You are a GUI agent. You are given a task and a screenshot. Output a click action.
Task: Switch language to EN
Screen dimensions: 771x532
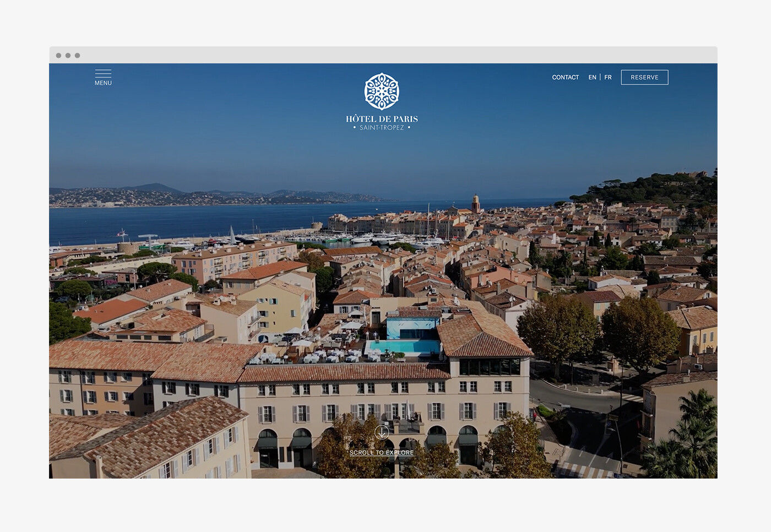click(x=593, y=78)
